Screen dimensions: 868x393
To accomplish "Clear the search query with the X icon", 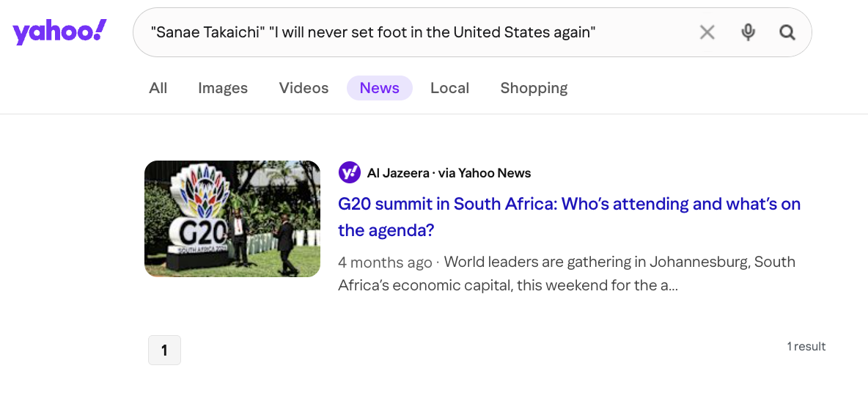I will [707, 32].
